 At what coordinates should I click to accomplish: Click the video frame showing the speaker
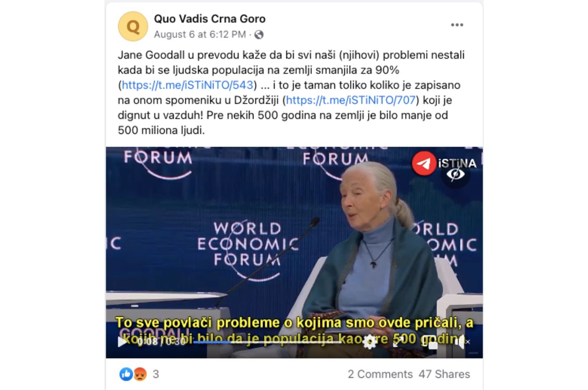[294, 235]
